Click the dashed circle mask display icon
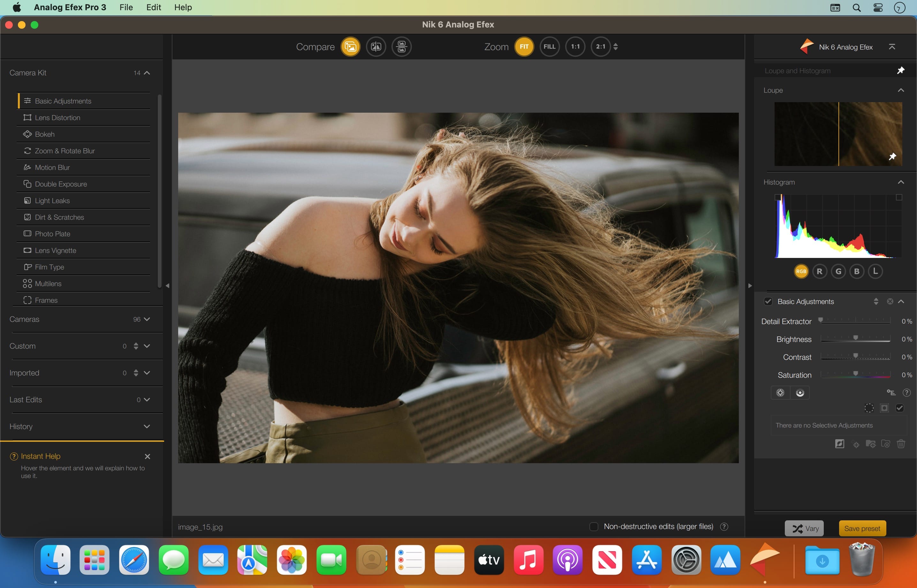Viewport: 917px width, 588px height. 869,408
